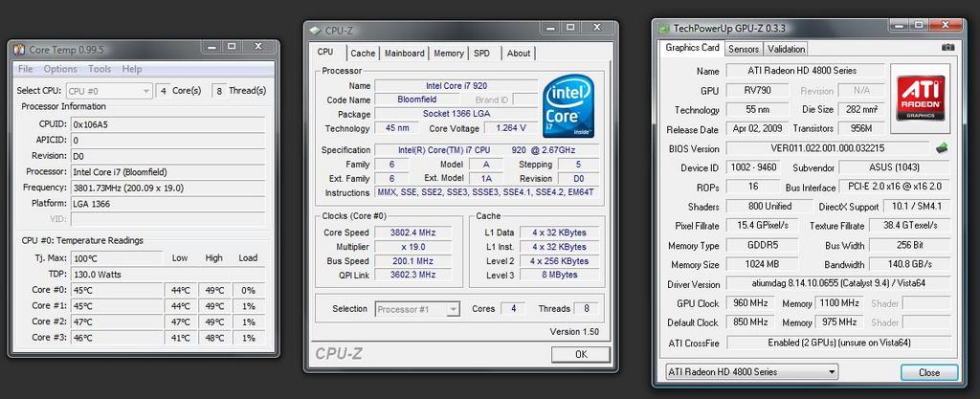Switch to the SPD tab in CPU-Z
The width and height of the screenshot is (980, 399).
482,54
